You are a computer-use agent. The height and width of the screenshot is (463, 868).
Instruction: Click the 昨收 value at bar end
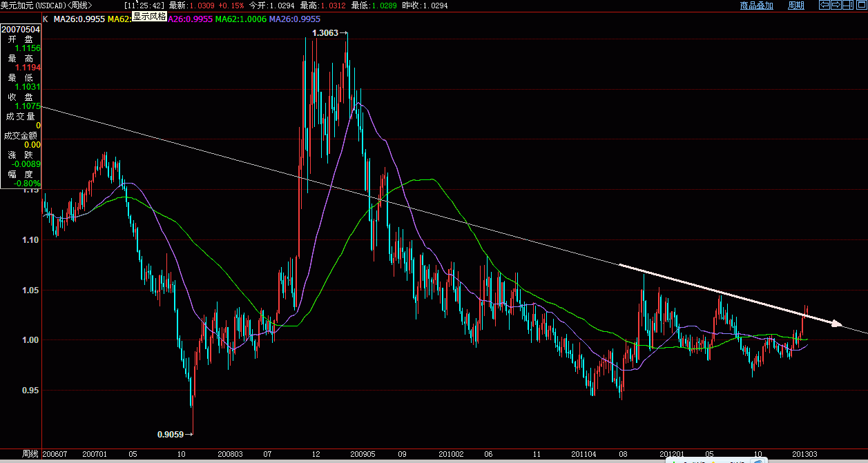click(x=435, y=5)
